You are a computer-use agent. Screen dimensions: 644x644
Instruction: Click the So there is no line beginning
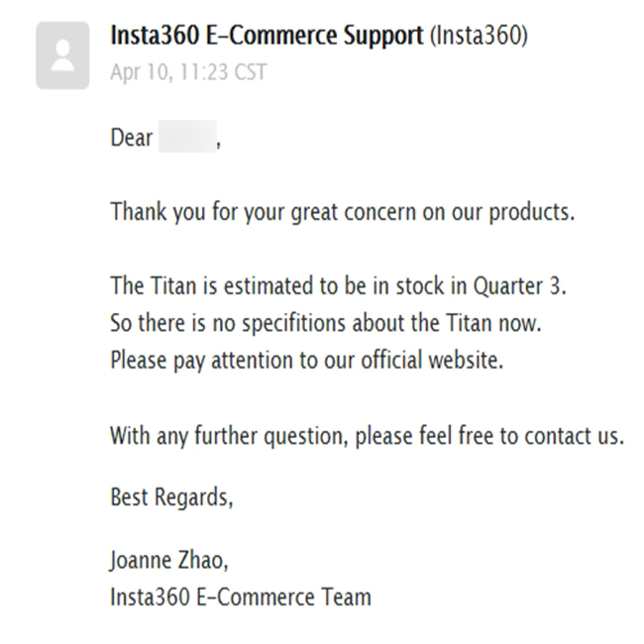click(173, 323)
